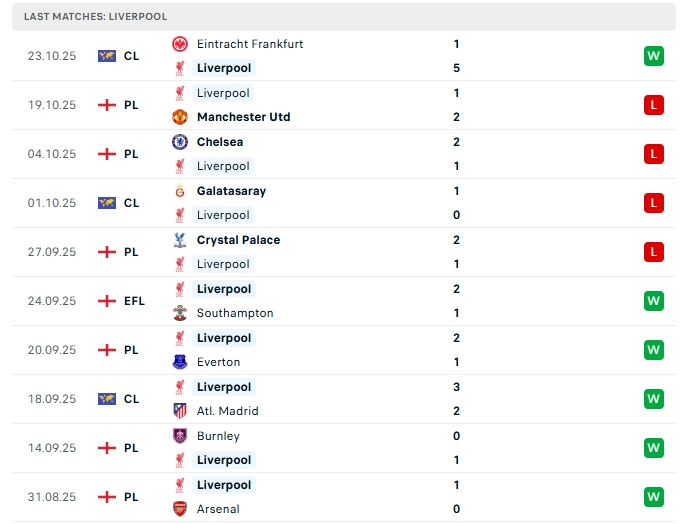This screenshot has width=688, height=524.
Task: Click the Everton club crest
Action: [x=180, y=362]
